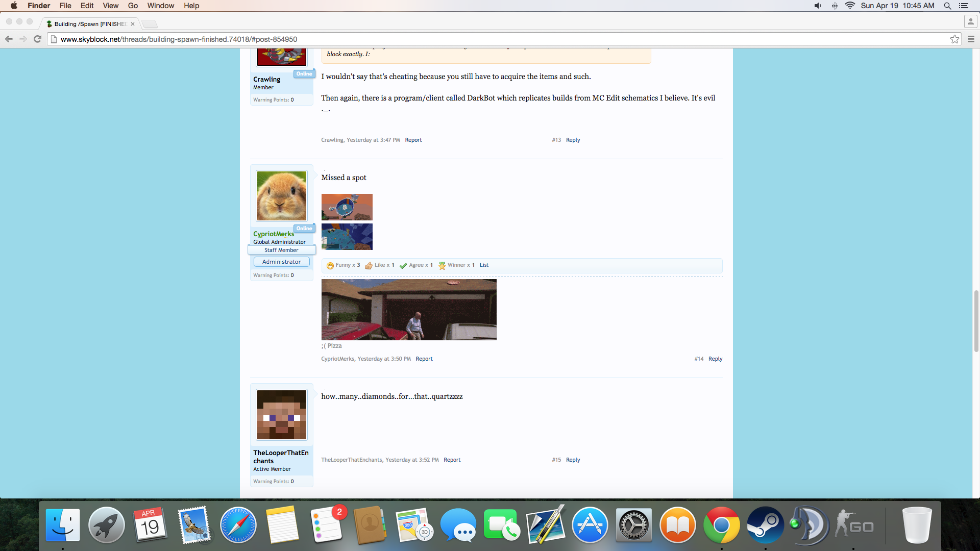Viewport: 980px width, 551px height.
Task: Open Steam from the Dock
Action: 765,525
